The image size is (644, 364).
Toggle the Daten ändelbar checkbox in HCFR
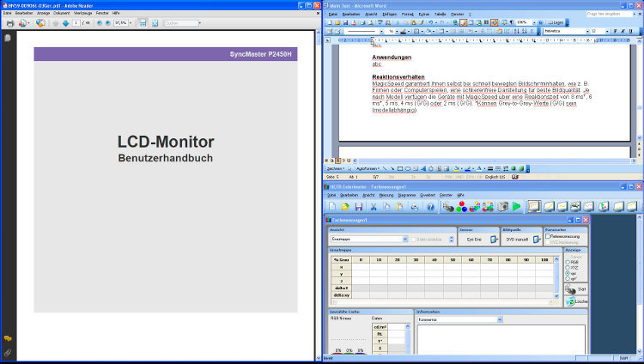[x=414, y=240]
